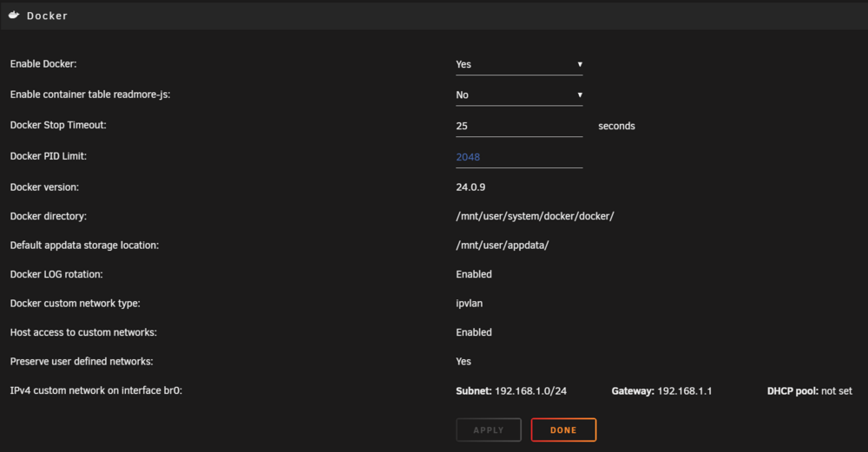This screenshot has height=452, width=868.
Task: Click the appdata path /mnt/user/appdata/
Action: (502, 246)
